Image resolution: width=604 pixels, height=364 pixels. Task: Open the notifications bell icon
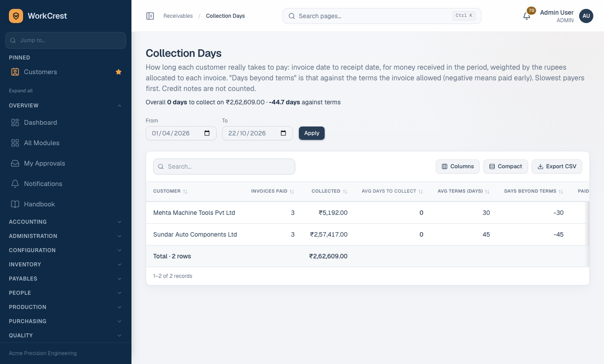coord(527,16)
